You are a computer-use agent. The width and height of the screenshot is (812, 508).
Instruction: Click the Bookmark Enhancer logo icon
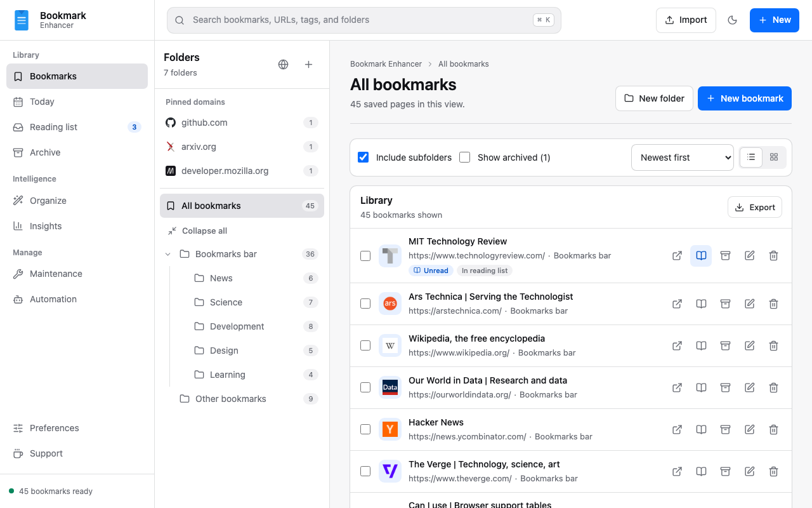tap(22, 20)
